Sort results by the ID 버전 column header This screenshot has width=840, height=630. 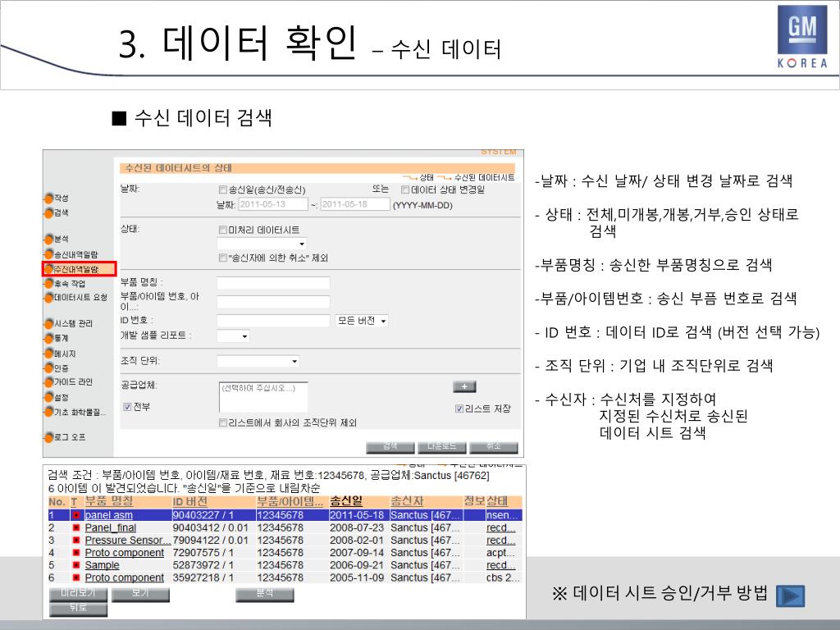[190, 501]
